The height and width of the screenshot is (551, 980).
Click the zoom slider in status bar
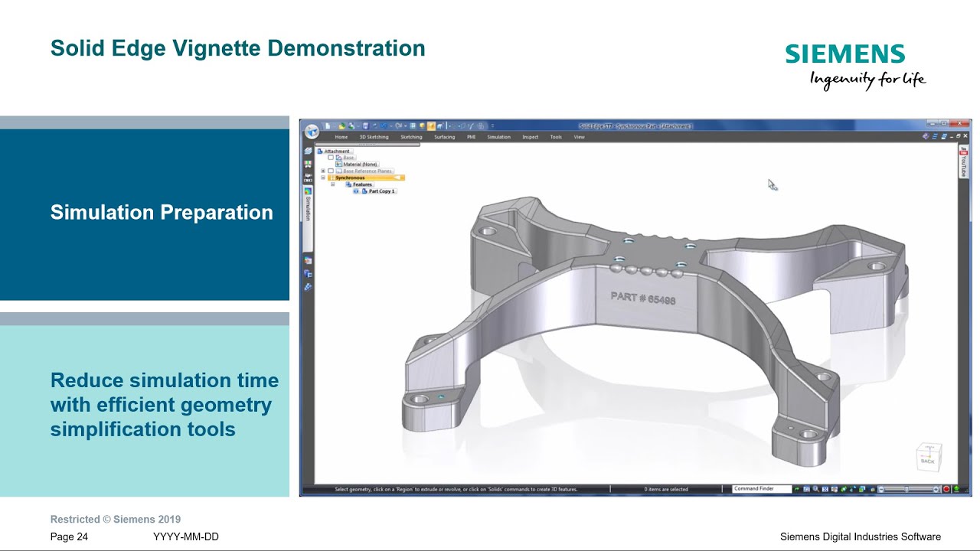click(x=908, y=489)
